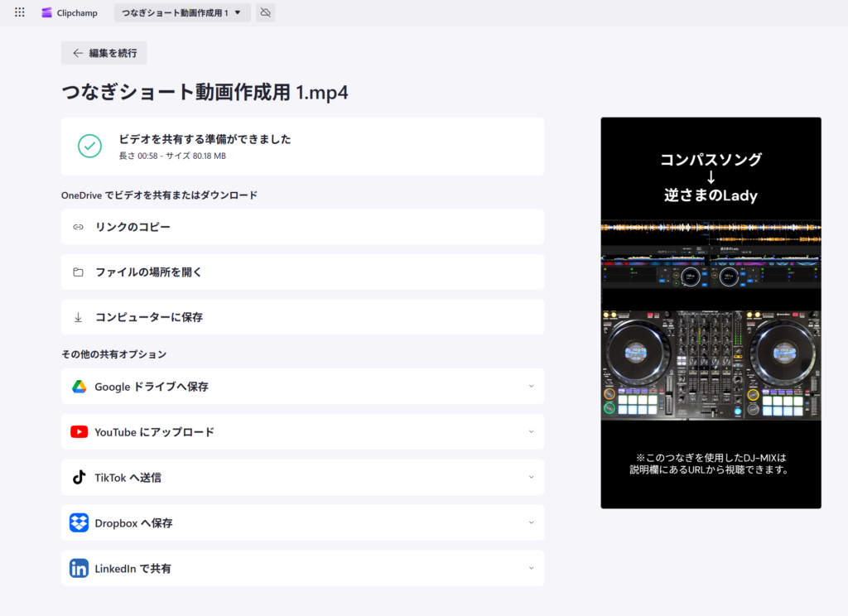This screenshot has height=616, width=848.
Task: Click the cloud sync off icon
Action: 265,12
